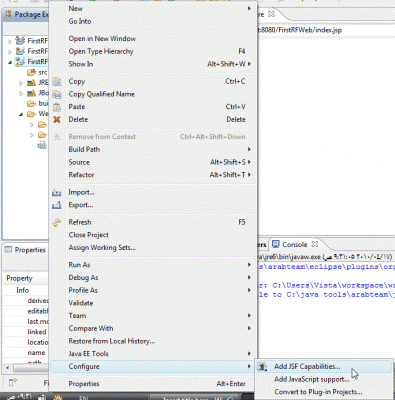Click the src package folder icon
The height and width of the screenshot is (400, 395).
31,72
